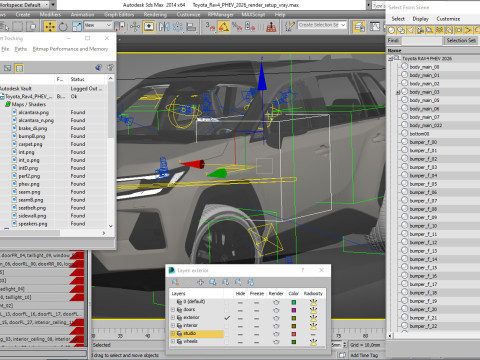Expand the exterior layer

(x=173, y=318)
